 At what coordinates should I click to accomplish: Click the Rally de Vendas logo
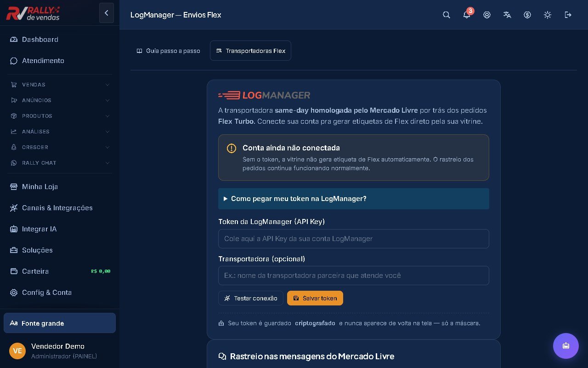point(33,13)
